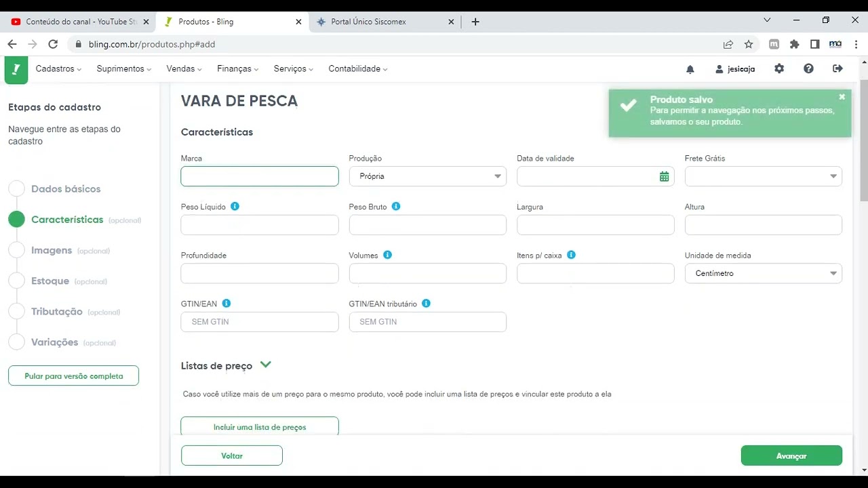Click the browser address bar URL
The height and width of the screenshot is (488, 868).
coord(152,44)
